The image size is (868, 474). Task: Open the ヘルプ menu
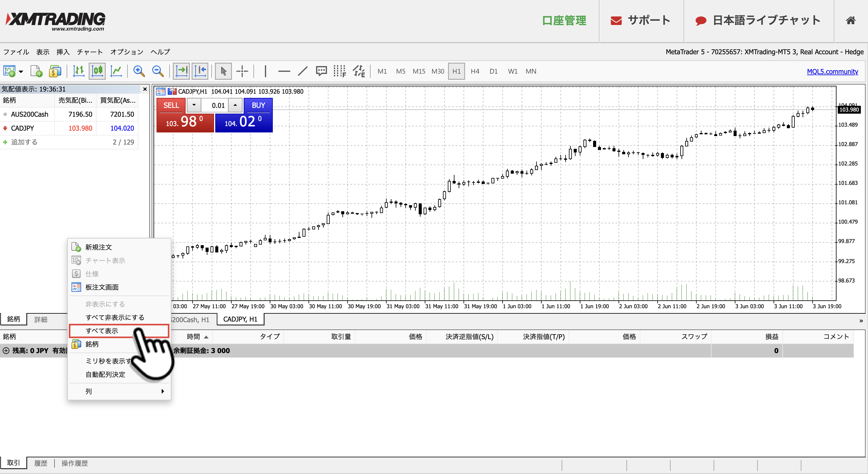[x=160, y=52]
